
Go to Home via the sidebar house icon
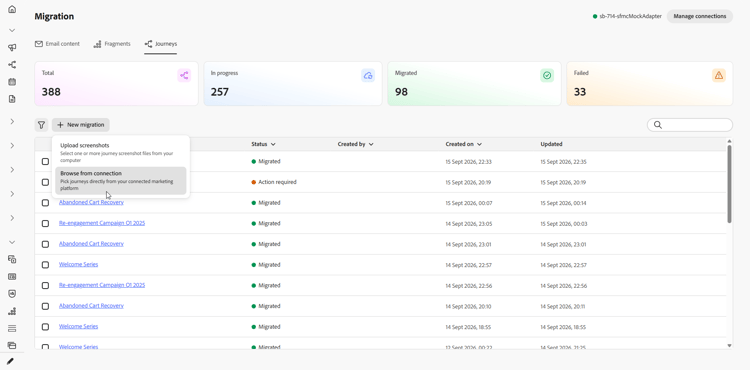click(x=12, y=9)
